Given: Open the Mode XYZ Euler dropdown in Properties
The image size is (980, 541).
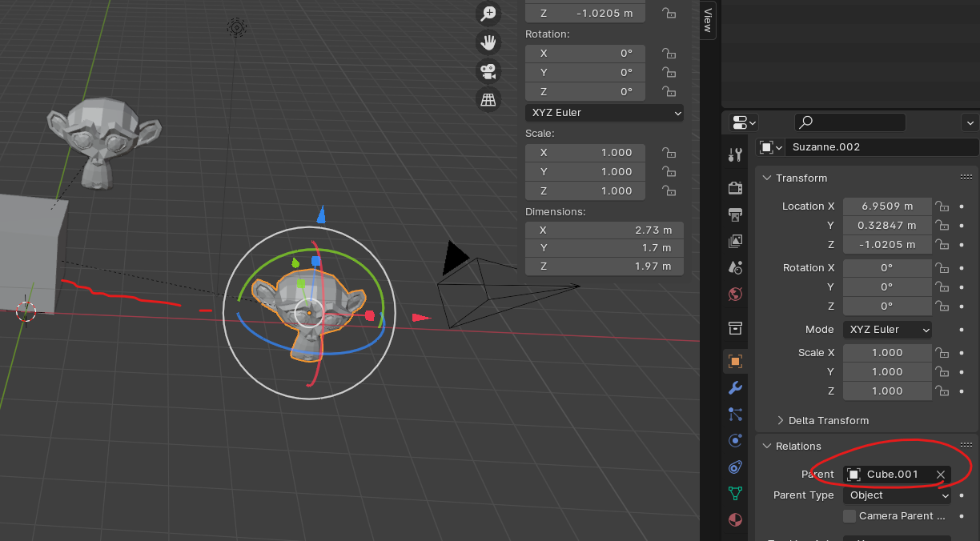Looking at the screenshot, I should coord(887,330).
